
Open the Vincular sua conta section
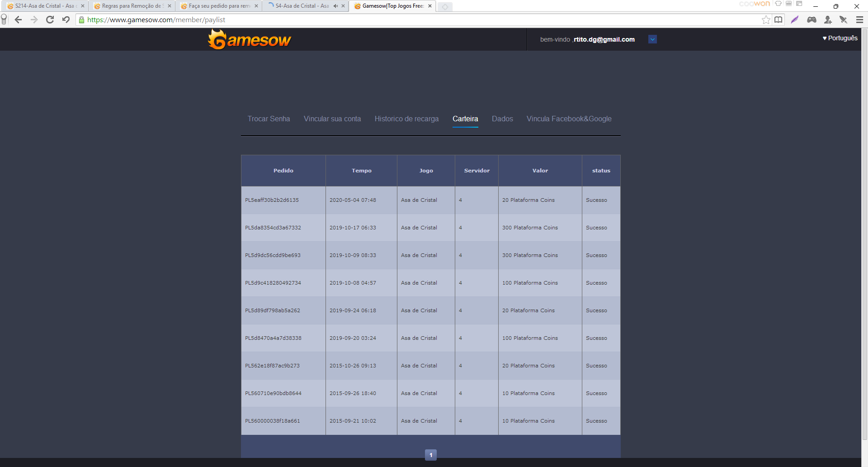pos(332,119)
